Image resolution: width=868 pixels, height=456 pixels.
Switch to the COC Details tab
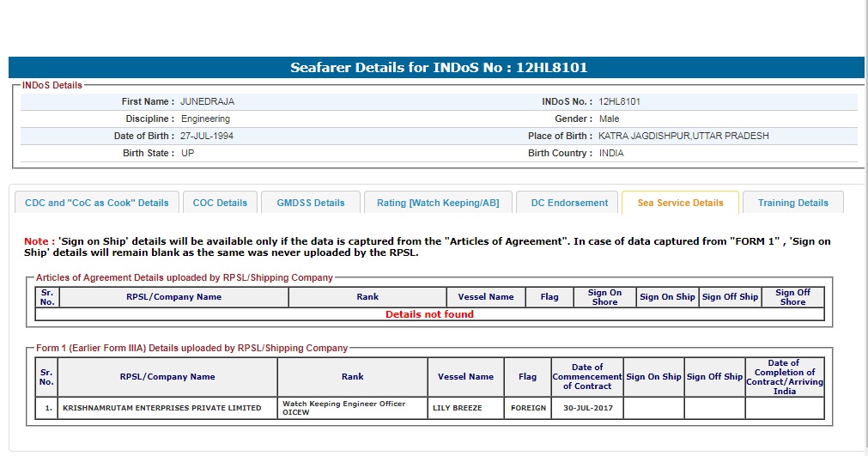[220, 203]
